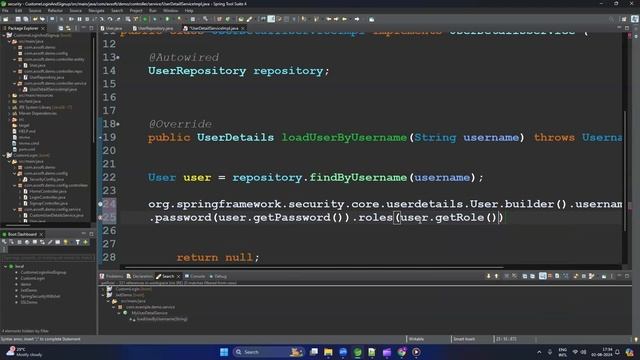The height and width of the screenshot is (360, 640).
Task: Open the weather widget on the taskbar
Action: coord(24,352)
